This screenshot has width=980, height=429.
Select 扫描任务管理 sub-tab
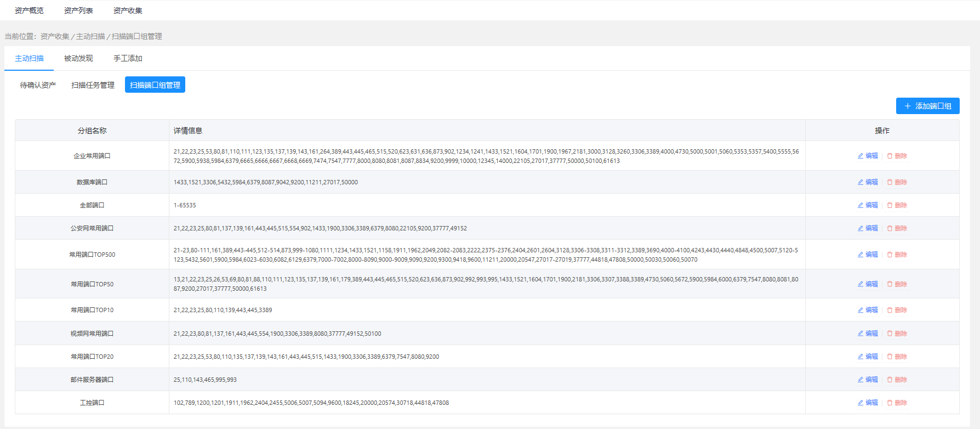click(x=93, y=85)
